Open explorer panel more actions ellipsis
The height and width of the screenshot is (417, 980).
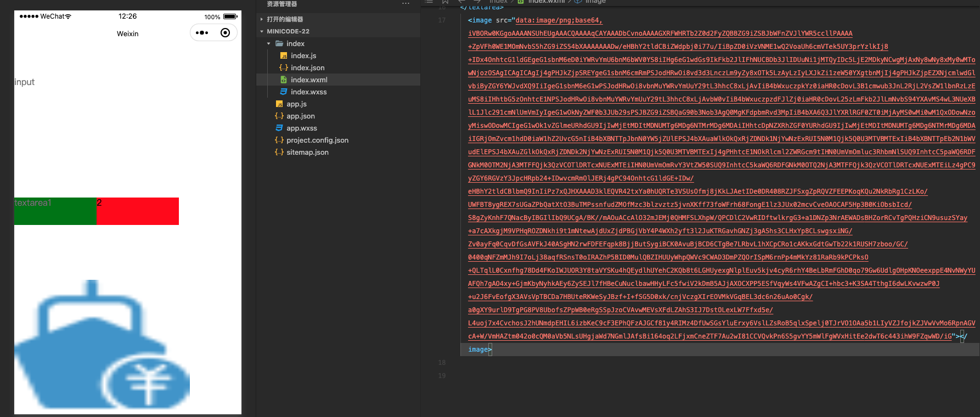click(405, 4)
